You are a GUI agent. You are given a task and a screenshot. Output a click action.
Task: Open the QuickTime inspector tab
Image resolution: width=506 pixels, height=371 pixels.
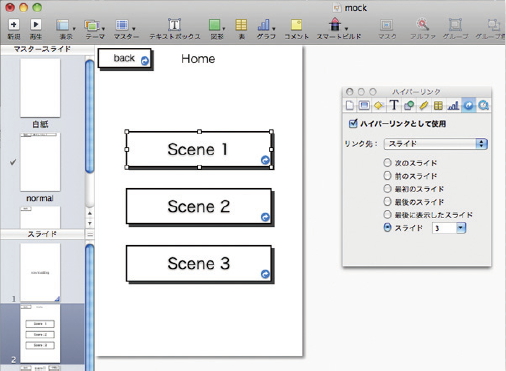pos(483,106)
